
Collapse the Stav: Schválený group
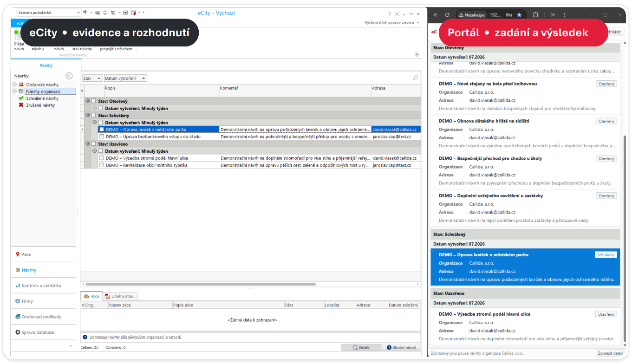88,115
